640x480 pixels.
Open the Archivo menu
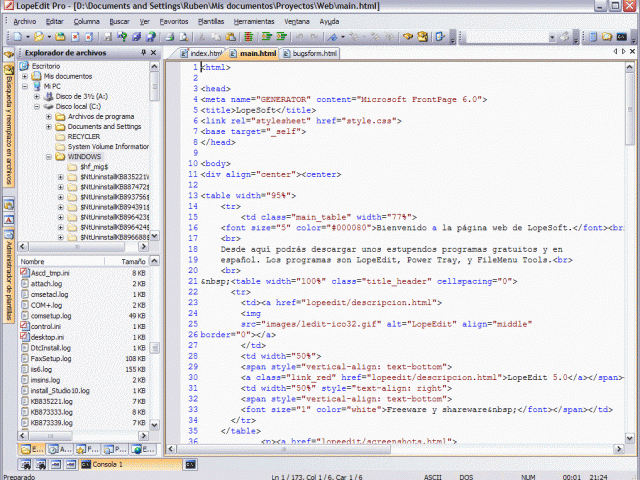25,22
